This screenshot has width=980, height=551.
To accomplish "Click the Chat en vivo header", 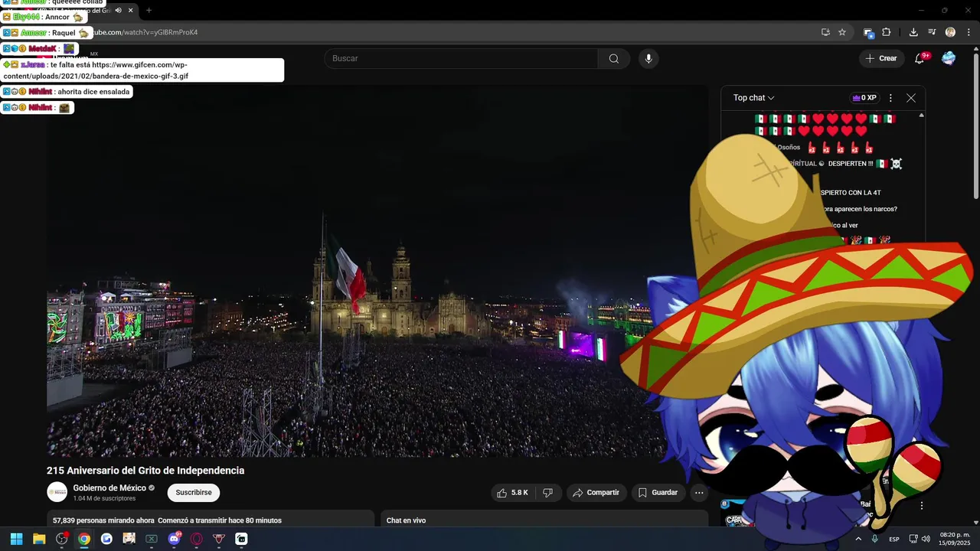I will tap(406, 520).
